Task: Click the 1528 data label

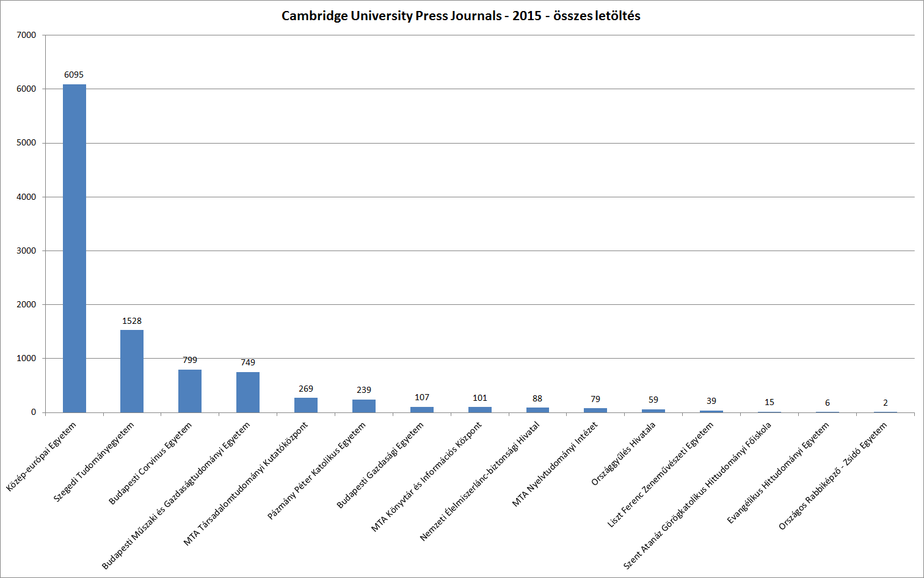Action: [132, 321]
